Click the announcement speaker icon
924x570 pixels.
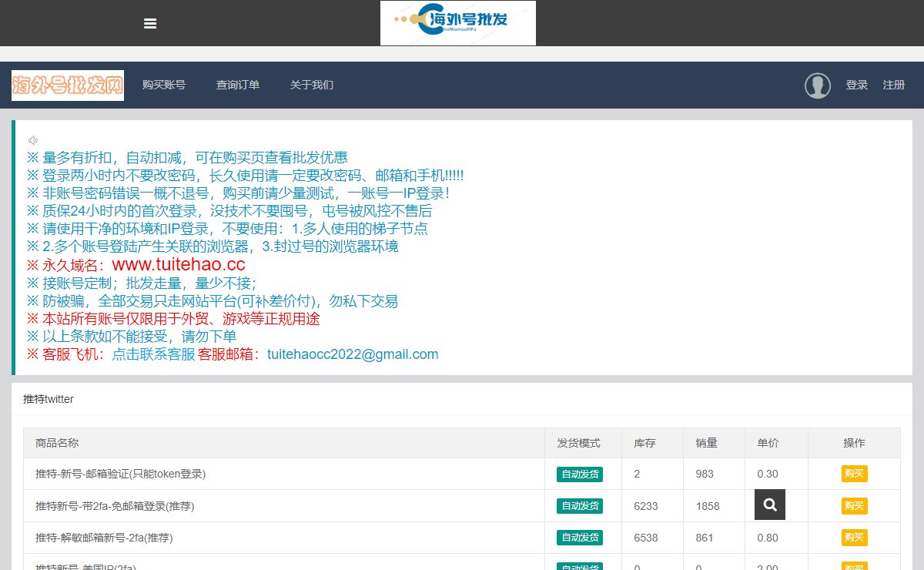click(33, 140)
